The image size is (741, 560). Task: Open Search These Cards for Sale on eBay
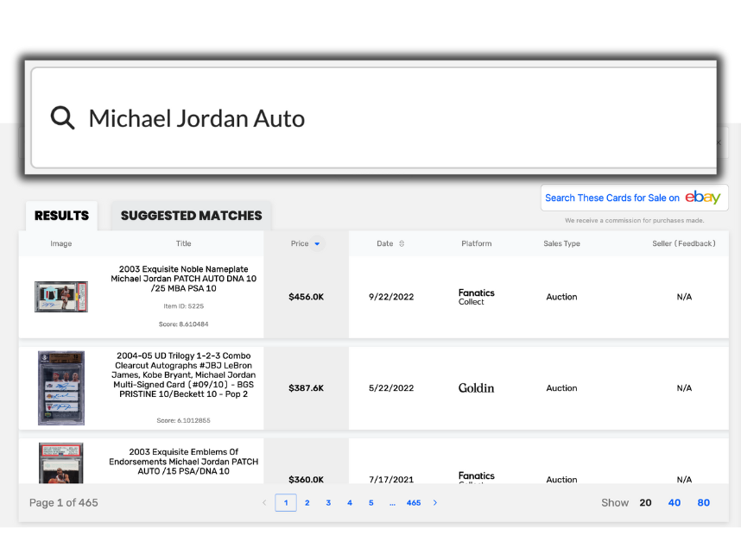tap(634, 198)
